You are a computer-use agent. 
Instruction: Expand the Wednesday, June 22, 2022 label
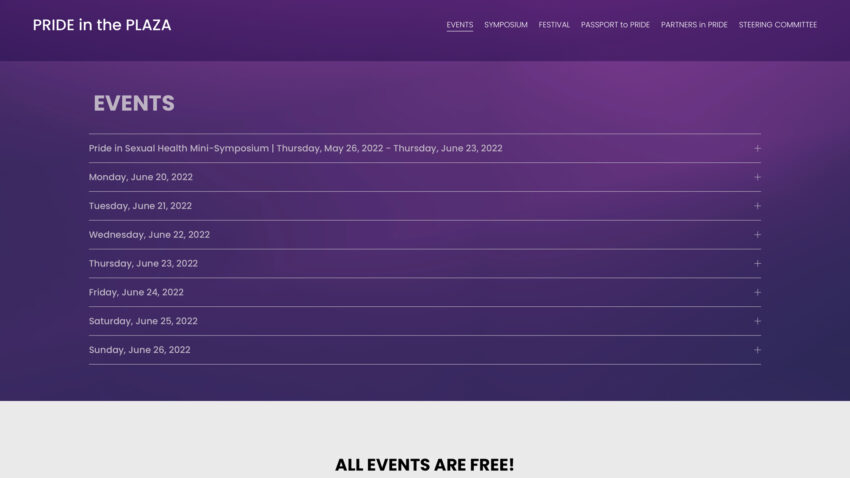(149, 235)
